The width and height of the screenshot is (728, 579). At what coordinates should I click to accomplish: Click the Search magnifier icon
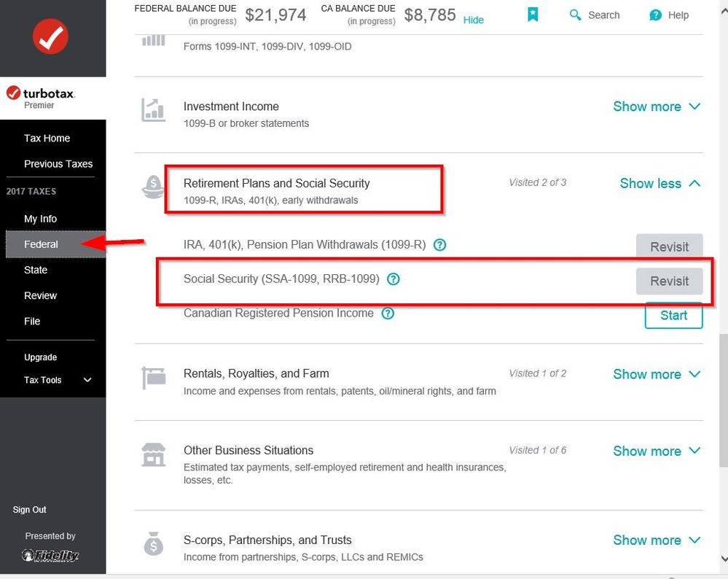point(575,15)
